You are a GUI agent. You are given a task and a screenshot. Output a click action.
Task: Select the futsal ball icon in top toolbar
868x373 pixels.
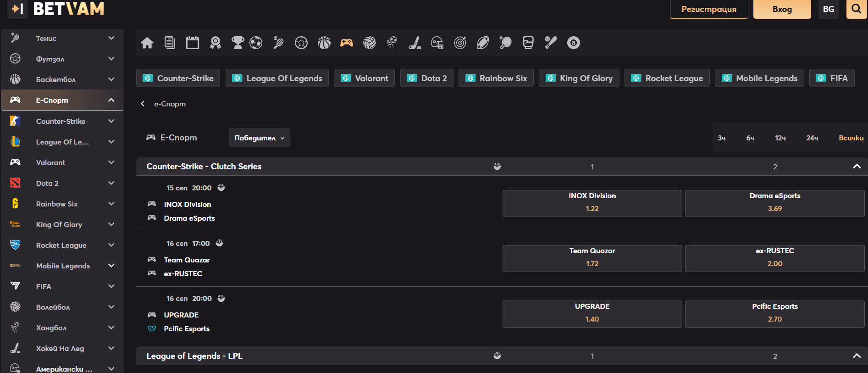click(301, 43)
